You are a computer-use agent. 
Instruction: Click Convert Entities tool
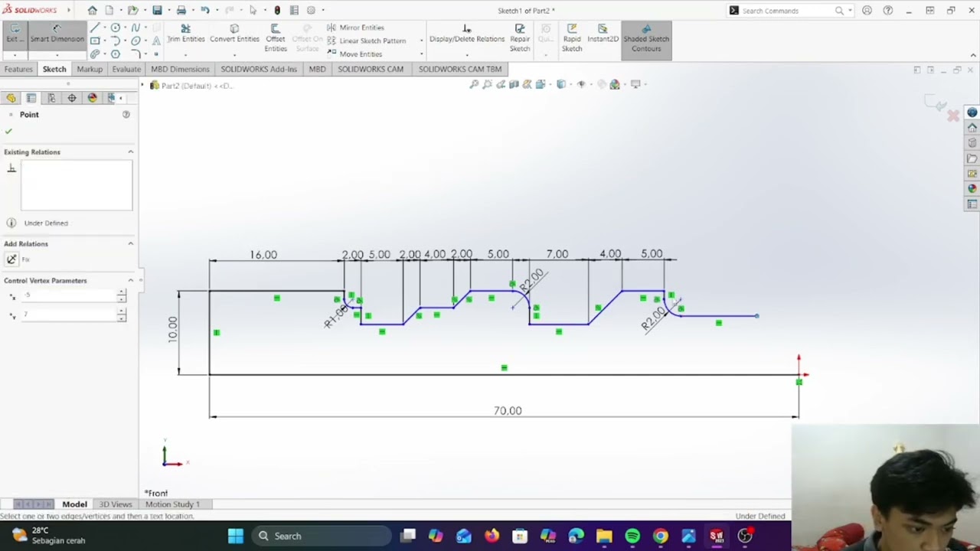[234, 34]
